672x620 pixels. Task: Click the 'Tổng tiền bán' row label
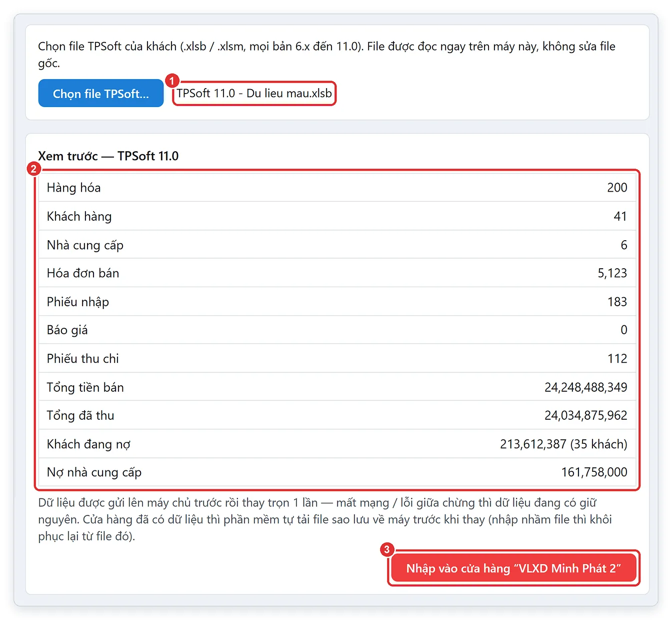(85, 387)
